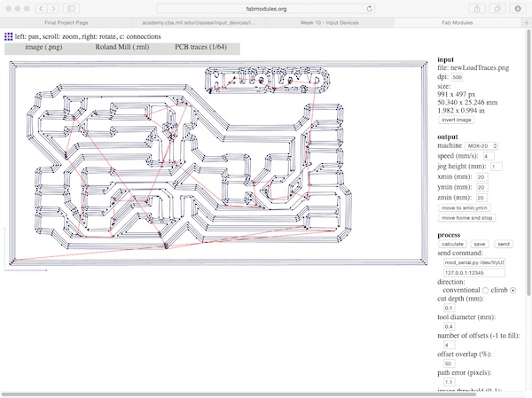Screen dimensions: 532x398
Task: Click the PCB toolpath preview canvas
Action: [218, 163]
